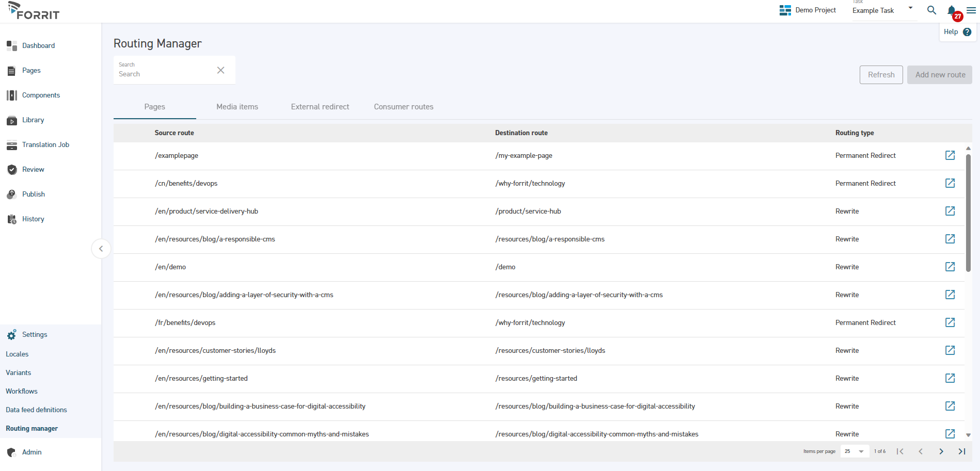View the History panel
The image size is (980, 471).
pos(33,219)
